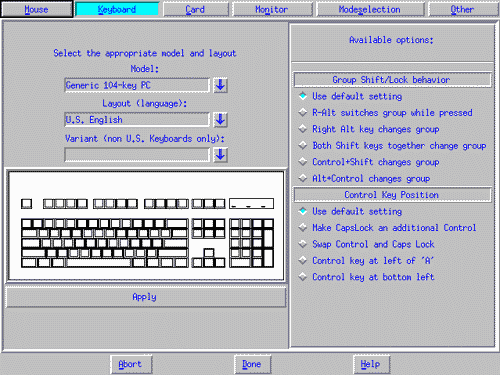Click the Done button
Viewport: 500px width, 375px height.
pyautogui.click(x=252, y=364)
